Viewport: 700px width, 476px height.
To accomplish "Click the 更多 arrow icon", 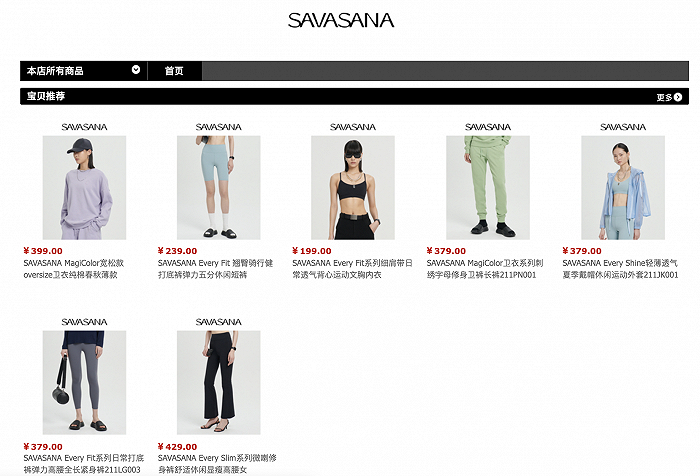I will pos(678,97).
